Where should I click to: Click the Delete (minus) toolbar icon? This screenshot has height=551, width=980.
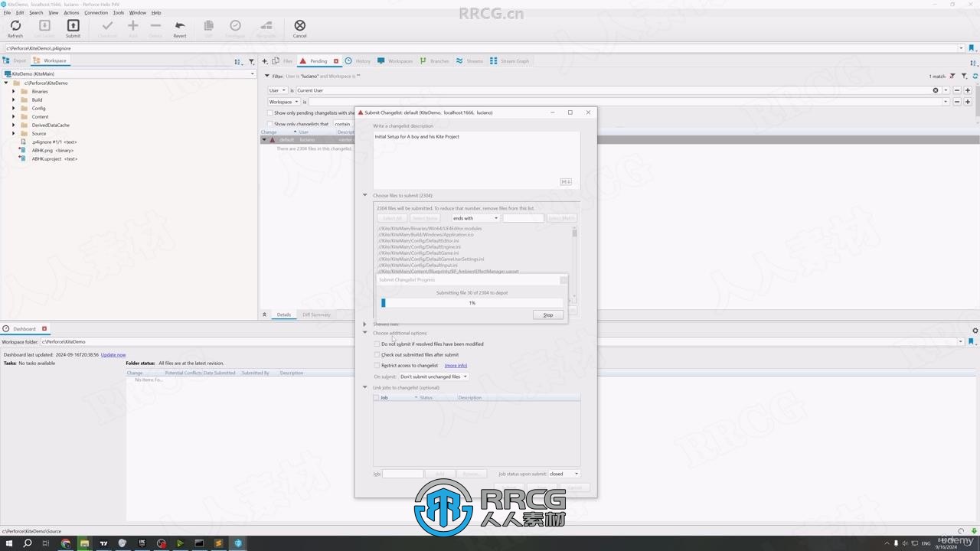click(155, 28)
